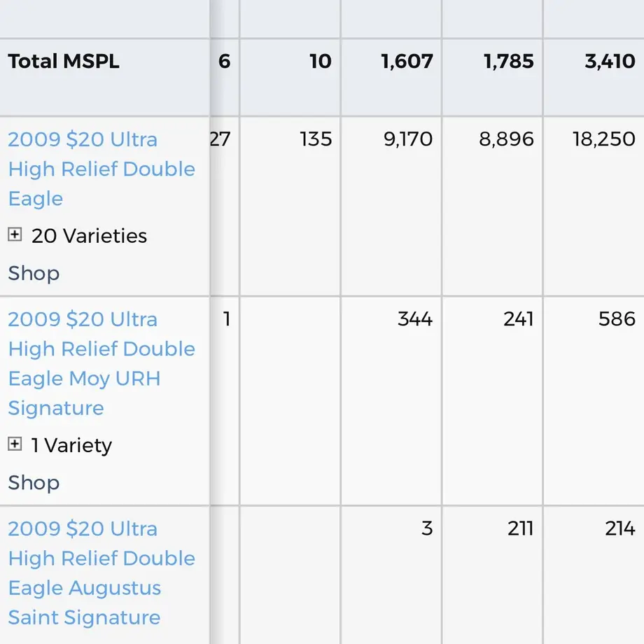644x644 pixels.
Task: Click the 586 total in Moy row
Action: click(617, 318)
